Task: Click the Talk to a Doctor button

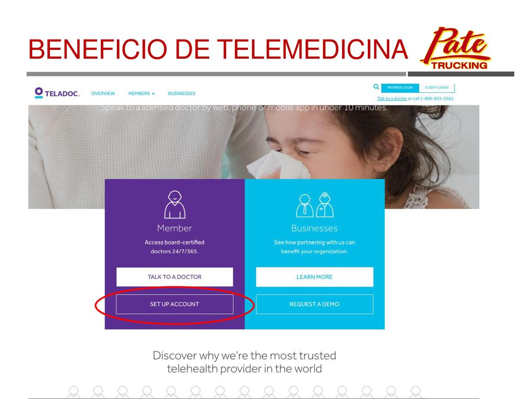Action: (175, 277)
